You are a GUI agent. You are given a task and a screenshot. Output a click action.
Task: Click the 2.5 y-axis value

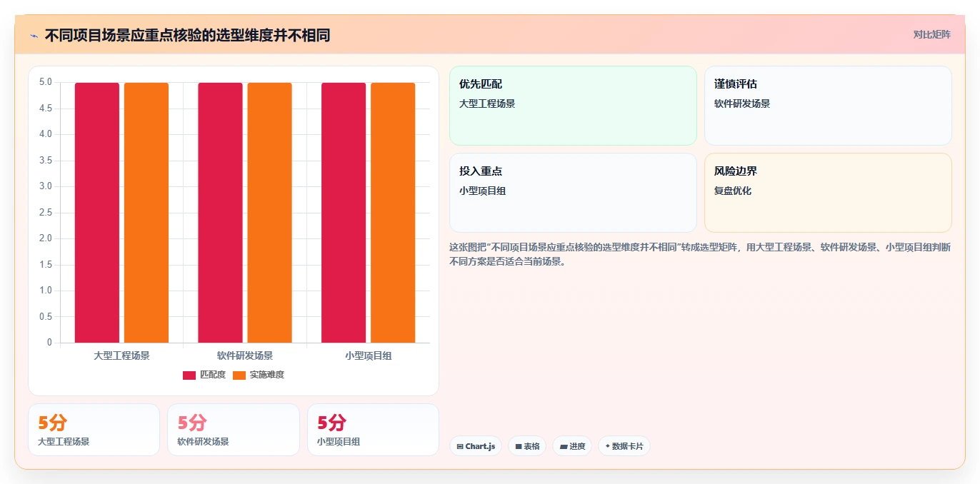click(x=45, y=213)
